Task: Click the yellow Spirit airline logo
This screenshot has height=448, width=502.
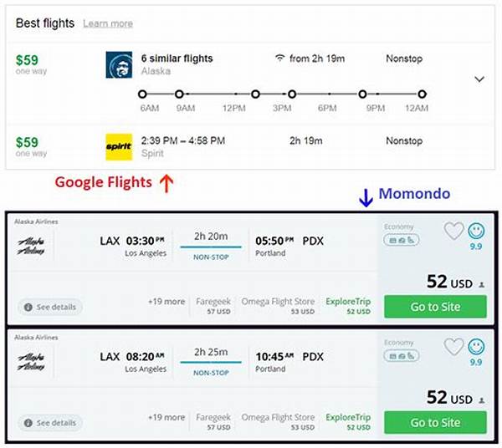Action: (x=119, y=146)
